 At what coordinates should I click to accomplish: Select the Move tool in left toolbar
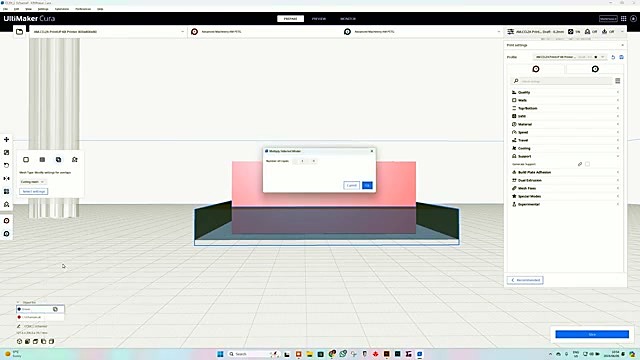pos(7,140)
